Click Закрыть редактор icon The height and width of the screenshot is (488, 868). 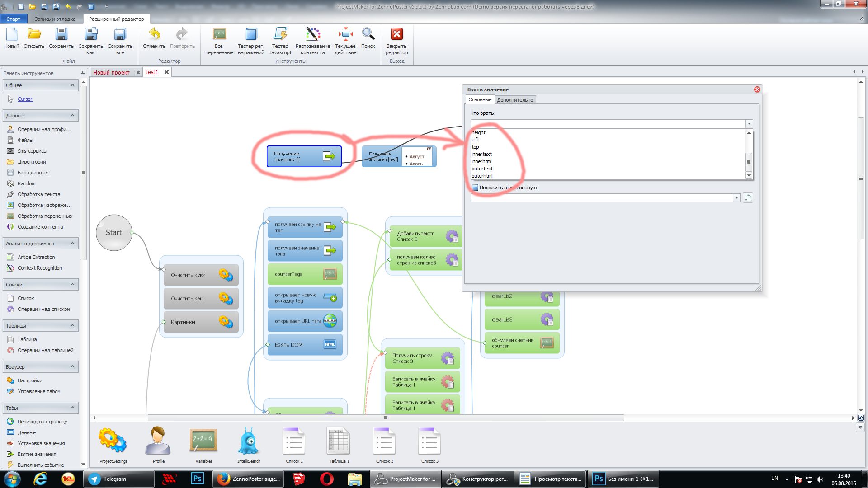(396, 41)
